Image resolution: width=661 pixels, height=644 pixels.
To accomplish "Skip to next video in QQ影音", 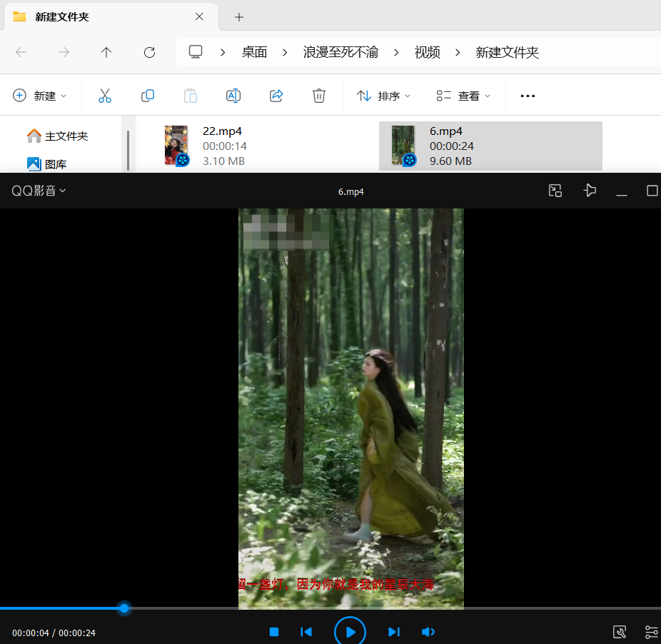I will [x=394, y=632].
